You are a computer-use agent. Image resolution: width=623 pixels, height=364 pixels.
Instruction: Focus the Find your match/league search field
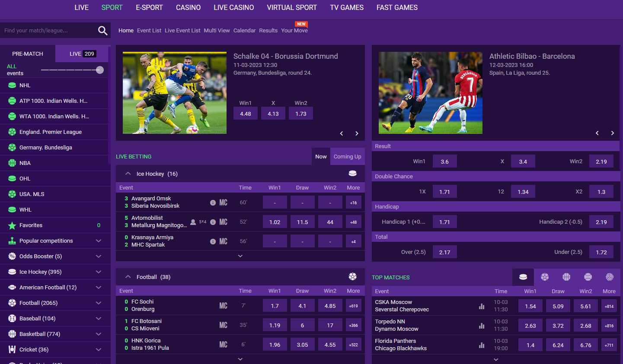point(48,31)
